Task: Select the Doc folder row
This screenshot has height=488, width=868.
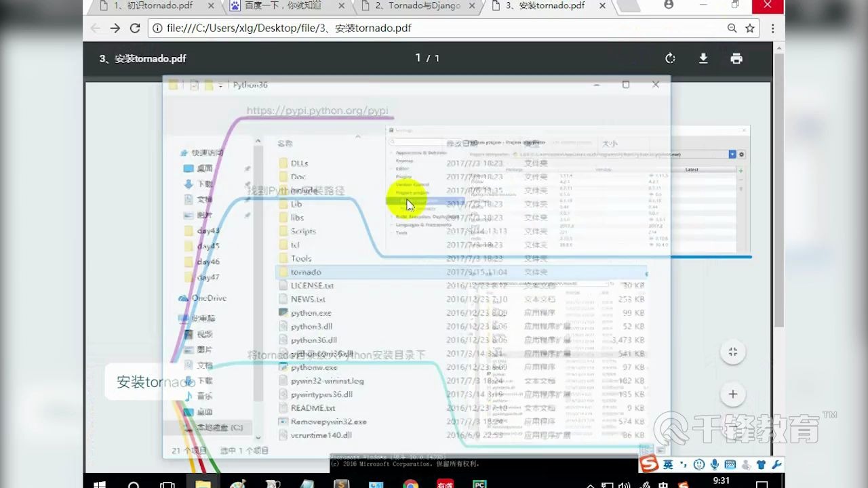Action: point(461,177)
